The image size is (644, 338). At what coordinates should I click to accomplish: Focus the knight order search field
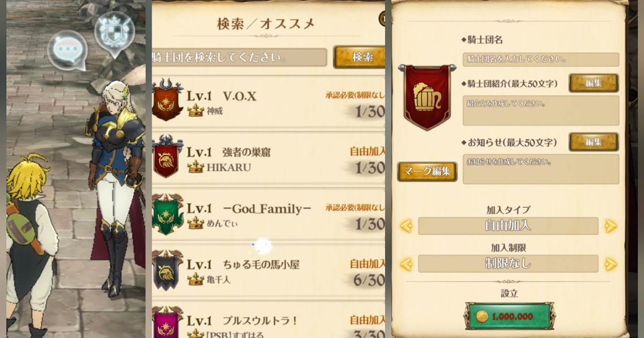coord(239,57)
